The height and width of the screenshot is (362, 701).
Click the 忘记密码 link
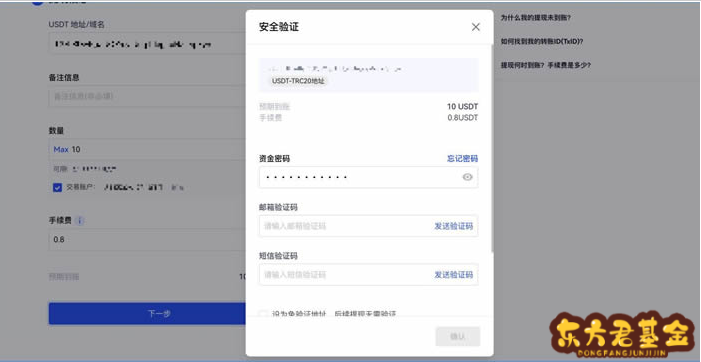(462, 159)
